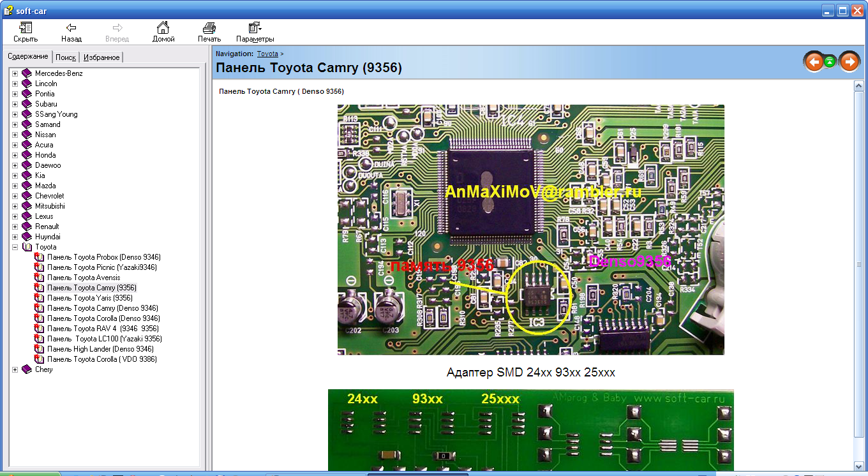
Task: Open the Домой (Home) page
Action: (x=163, y=32)
